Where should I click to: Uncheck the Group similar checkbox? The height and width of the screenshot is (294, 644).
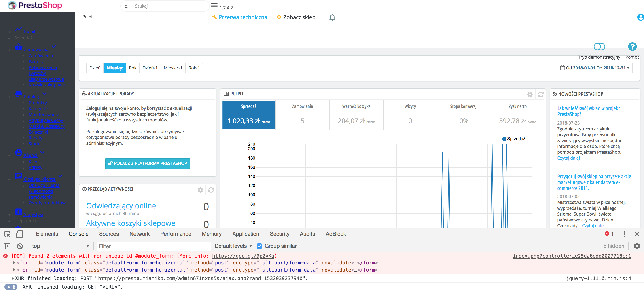[259, 246]
